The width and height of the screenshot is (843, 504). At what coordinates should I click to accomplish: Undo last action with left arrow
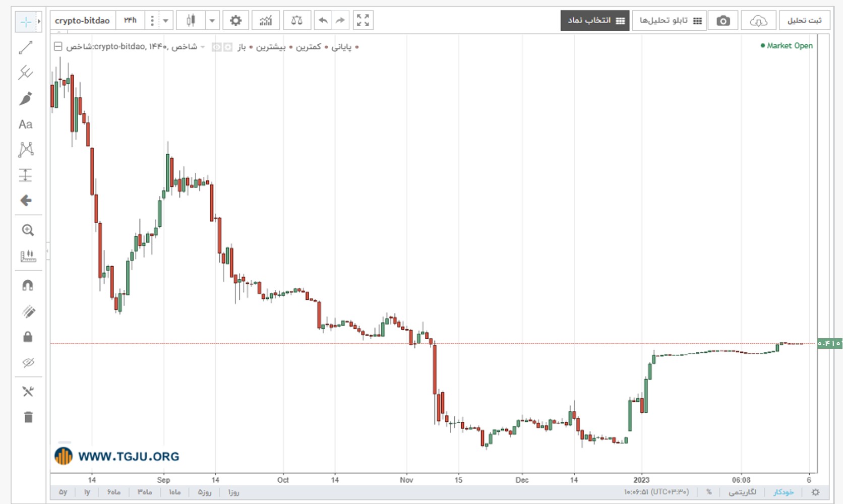coord(323,21)
